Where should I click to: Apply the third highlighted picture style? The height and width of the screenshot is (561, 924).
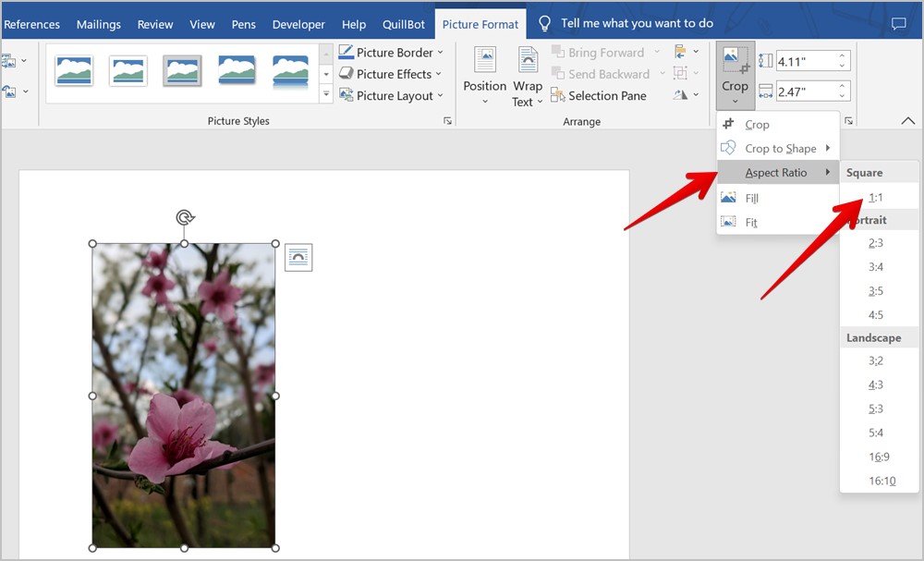(x=182, y=71)
